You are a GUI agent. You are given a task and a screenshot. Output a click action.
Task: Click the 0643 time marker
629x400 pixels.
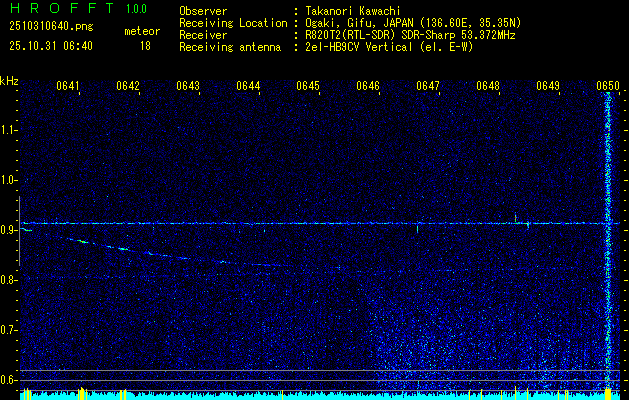pyautogui.click(x=188, y=86)
